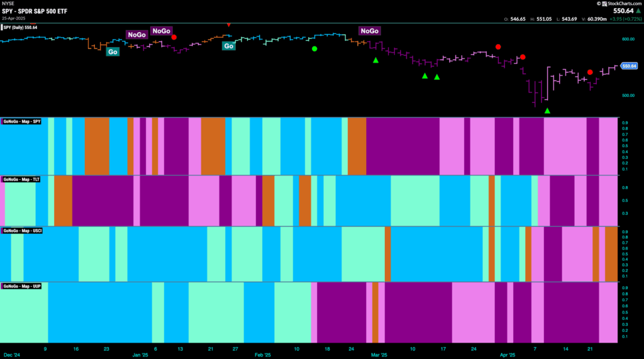Click the Feb '25 date label on the time axis
Screen dimensions: 644x359
pyautogui.click(x=262, y=355)
